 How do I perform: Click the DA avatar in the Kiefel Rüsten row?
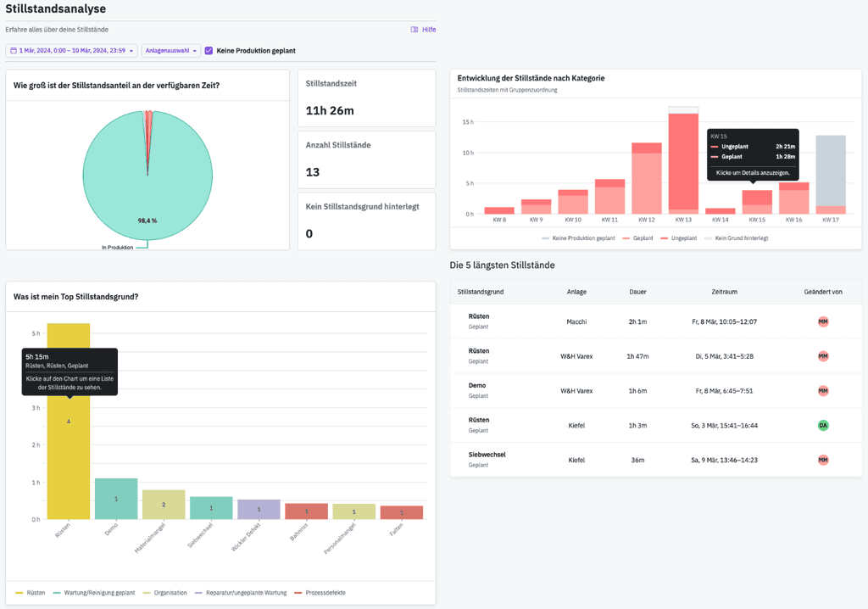(821, 426)
